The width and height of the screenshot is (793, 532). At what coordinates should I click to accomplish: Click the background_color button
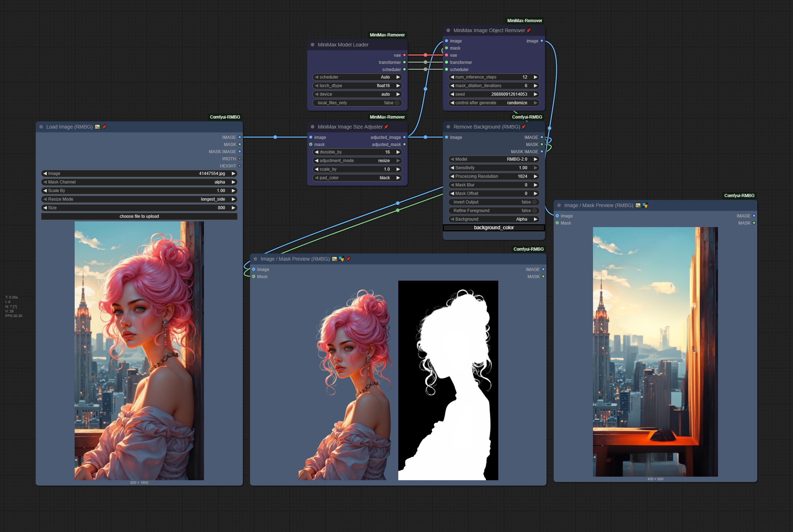pos(494,227)
